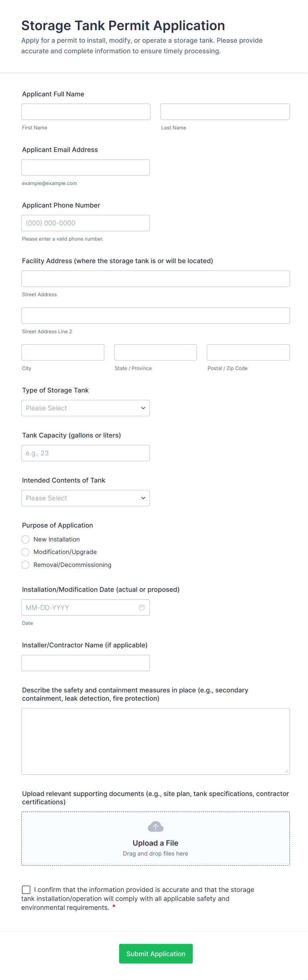Image resolution: width=308 pixels, height=980 pixels.
Task: Expand the Intended Contents of Tank dropdown
Action: [85, 498]
